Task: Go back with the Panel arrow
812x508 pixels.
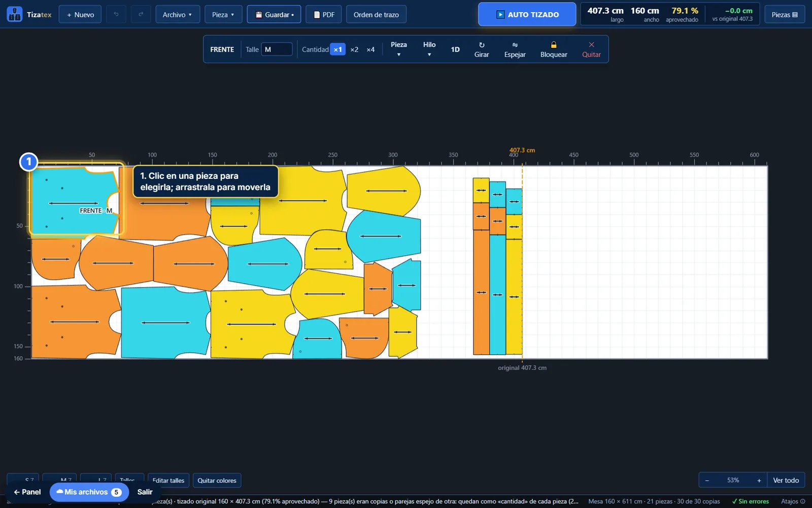Action: click(27, 492)
